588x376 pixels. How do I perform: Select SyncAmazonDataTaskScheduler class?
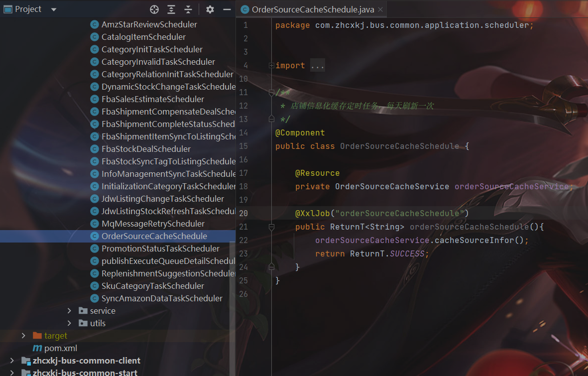[162, 298]
